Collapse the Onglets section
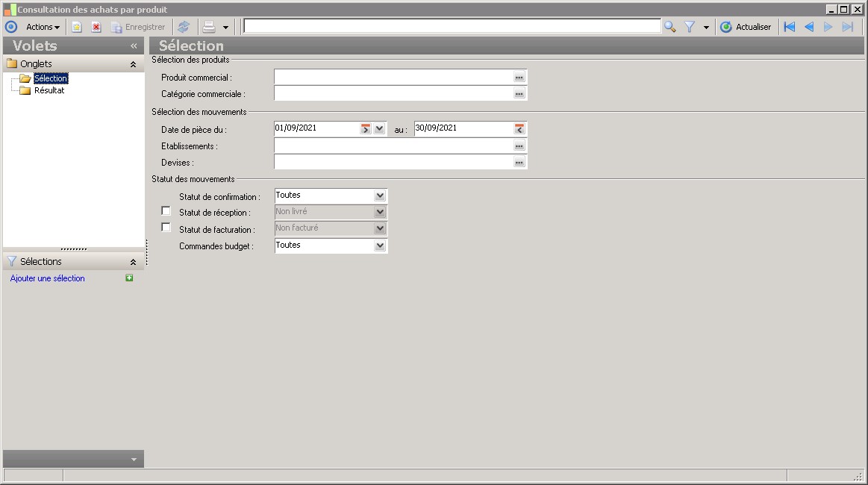The image size is (868, 485). (x=133, y=64)
